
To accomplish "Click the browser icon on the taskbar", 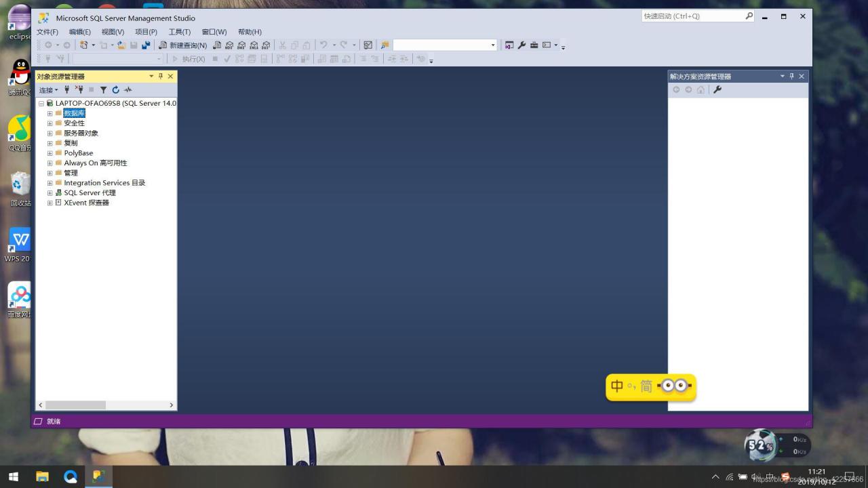I will click(71, 476).
